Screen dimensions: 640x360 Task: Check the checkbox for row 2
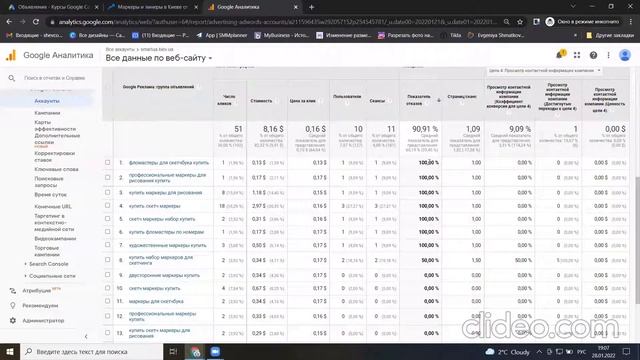pos(108,178)
